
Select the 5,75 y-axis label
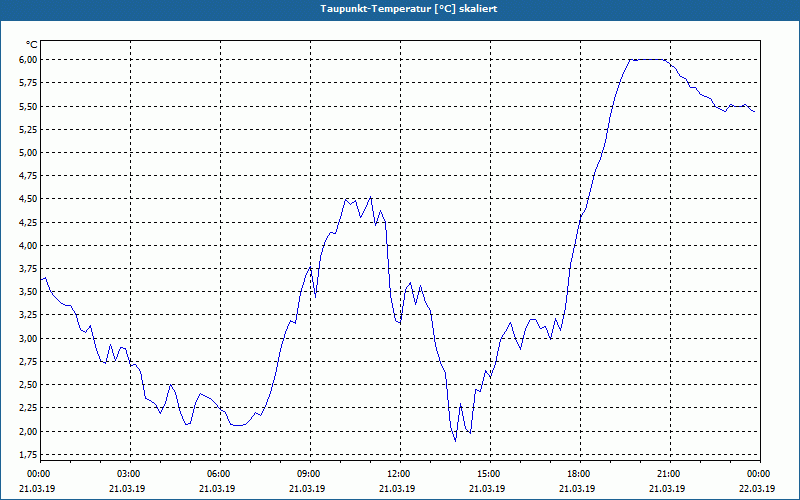pos(28,83)
